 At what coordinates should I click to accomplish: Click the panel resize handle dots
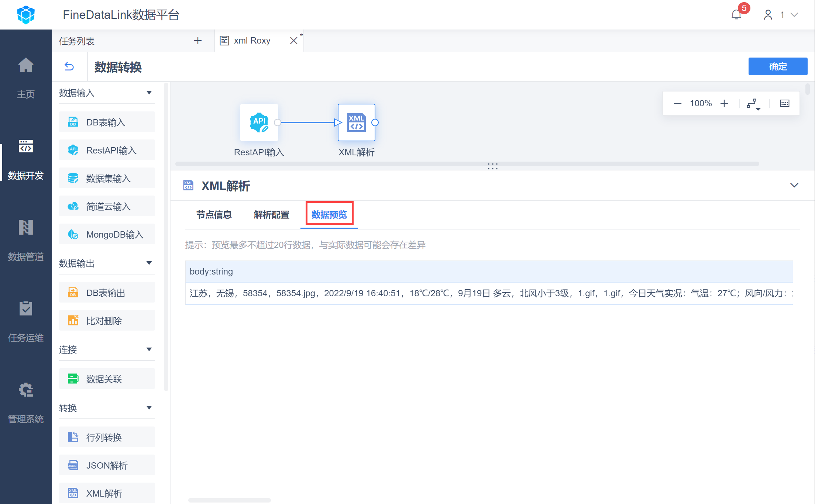click(493, 166)
